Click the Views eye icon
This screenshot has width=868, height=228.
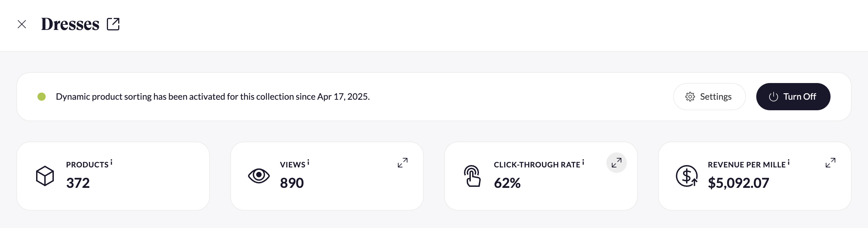coord(259,176)
